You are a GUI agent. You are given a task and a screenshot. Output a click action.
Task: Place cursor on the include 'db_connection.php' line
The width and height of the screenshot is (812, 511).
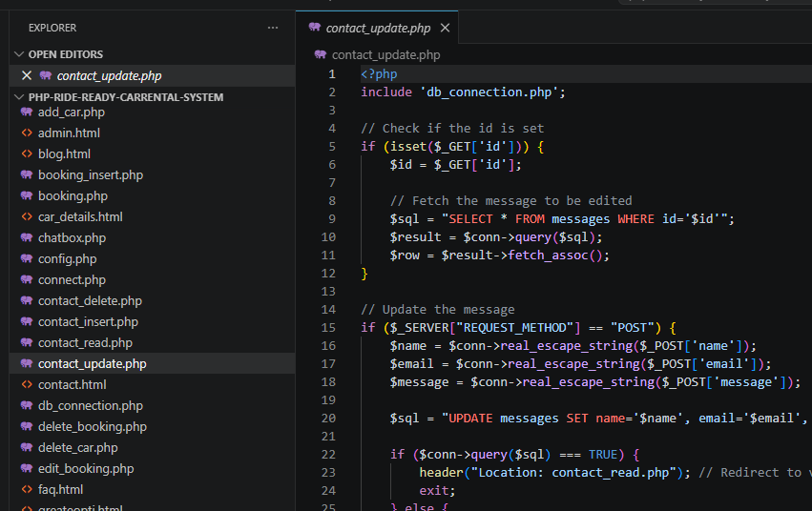(463, 92)
